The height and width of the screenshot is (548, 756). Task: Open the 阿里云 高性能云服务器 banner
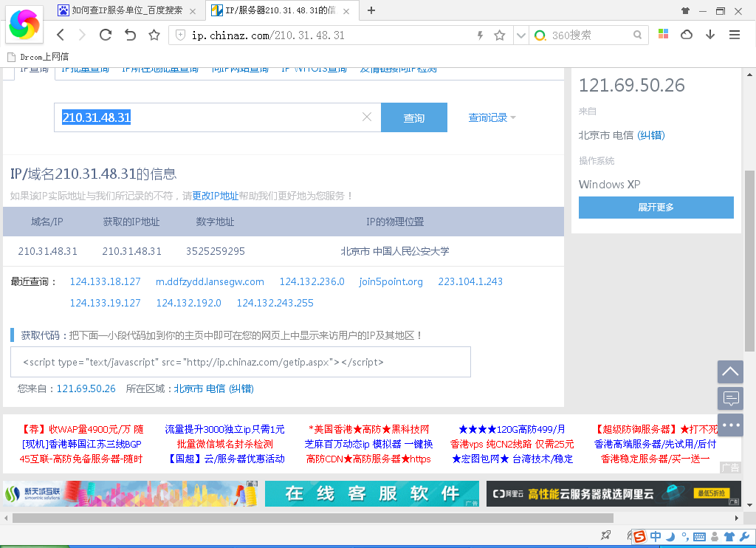tap(614, 493)
